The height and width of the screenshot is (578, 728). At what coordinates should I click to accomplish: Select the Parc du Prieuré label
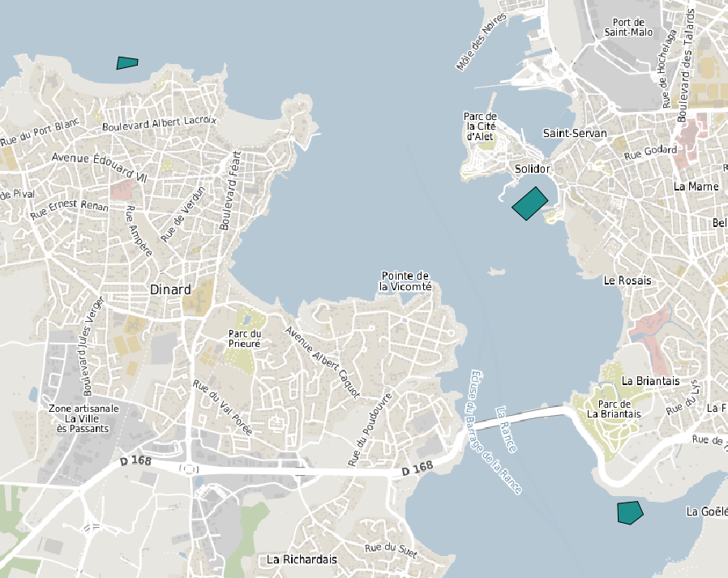click(x=244, y=338)
